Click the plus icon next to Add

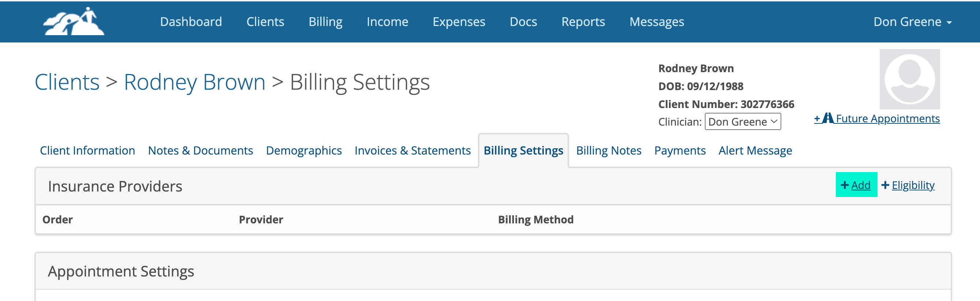tap(845, 185)
